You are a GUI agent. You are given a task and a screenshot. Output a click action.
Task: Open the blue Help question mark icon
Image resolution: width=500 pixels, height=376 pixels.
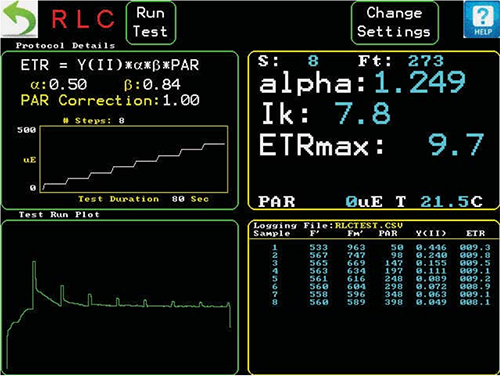pos(481,20)
